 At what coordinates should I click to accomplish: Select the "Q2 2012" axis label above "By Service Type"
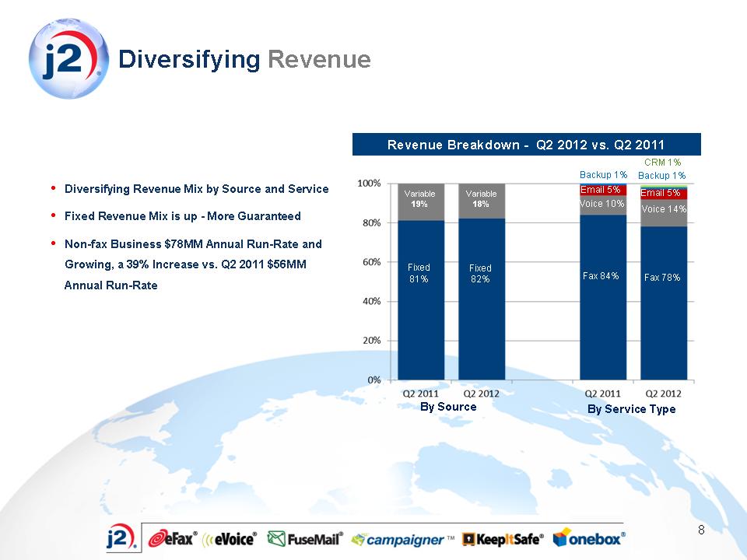pyautogui.click(x=663, y=394)
